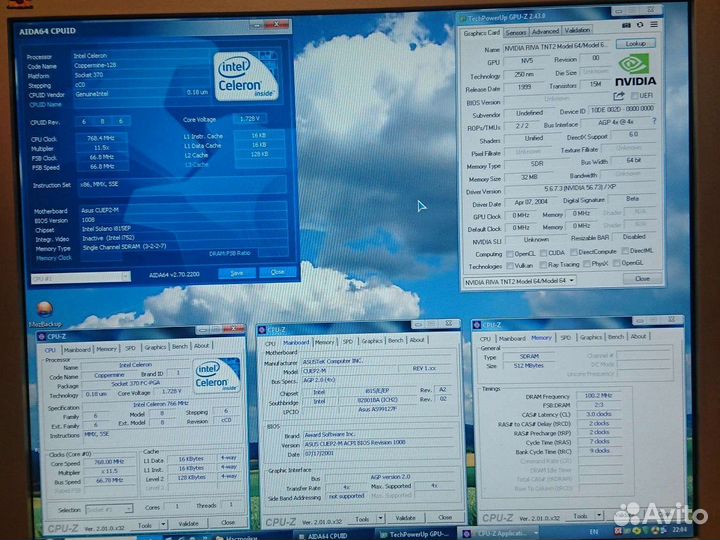The image size is (720, 540).
Task: Click the Celeron logo in CPU-Z CPU tab
Action: coord(217,375)
